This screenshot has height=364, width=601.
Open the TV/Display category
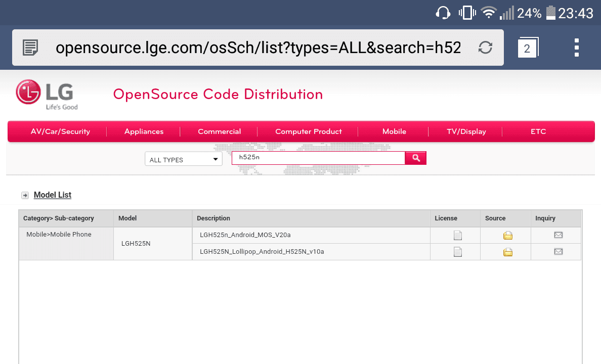tap(466, 131)
